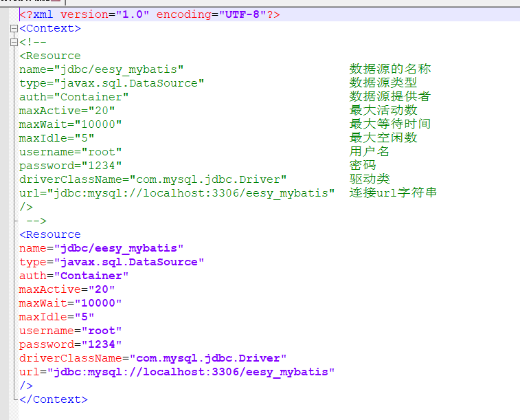
Task: Click the red "encoding" attribute name
Action: [x=183, y=14]
